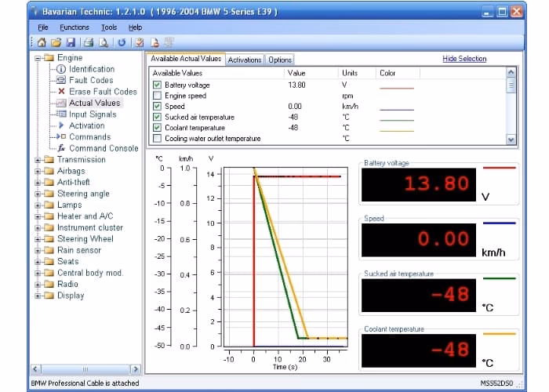The width and height of the screenshot is (549, 392).
Task: Click the clipboard checkmark toolbar icon
Action: [140, 42]
